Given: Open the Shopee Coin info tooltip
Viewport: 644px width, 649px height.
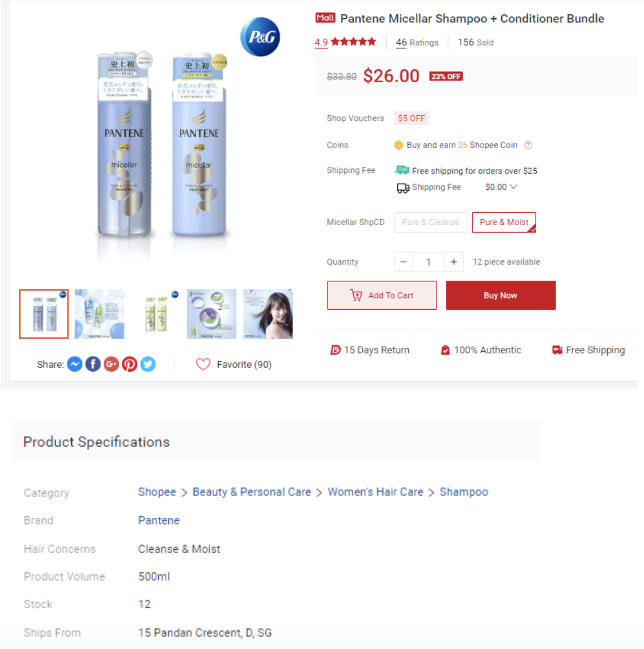Looking at the screenshot, I should click(528, 145).
